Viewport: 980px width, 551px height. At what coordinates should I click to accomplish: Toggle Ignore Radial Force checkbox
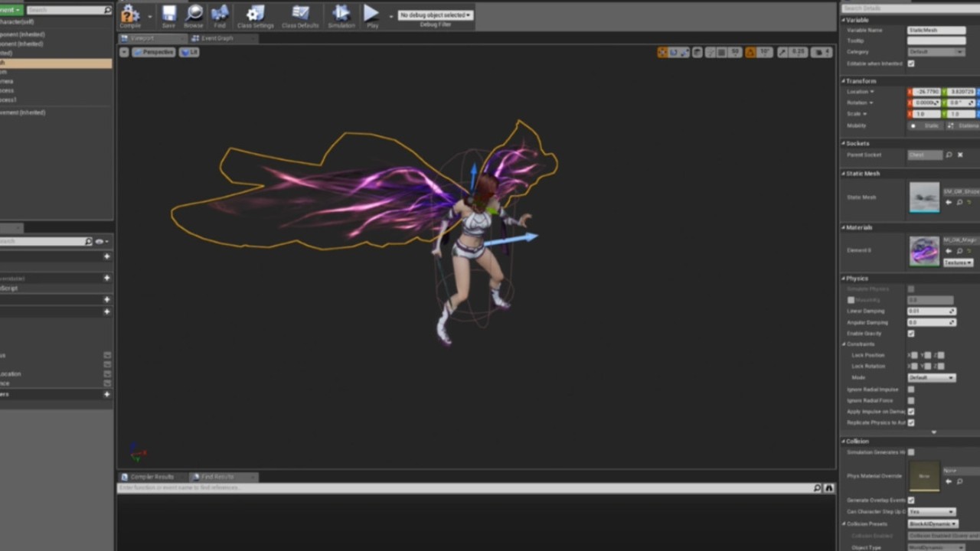[911, 400]
